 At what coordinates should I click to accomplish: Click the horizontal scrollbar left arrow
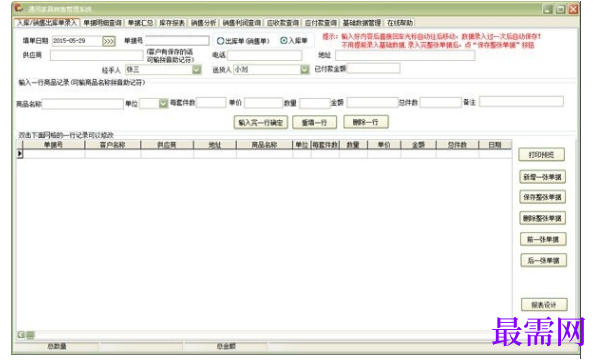point(21,335)
